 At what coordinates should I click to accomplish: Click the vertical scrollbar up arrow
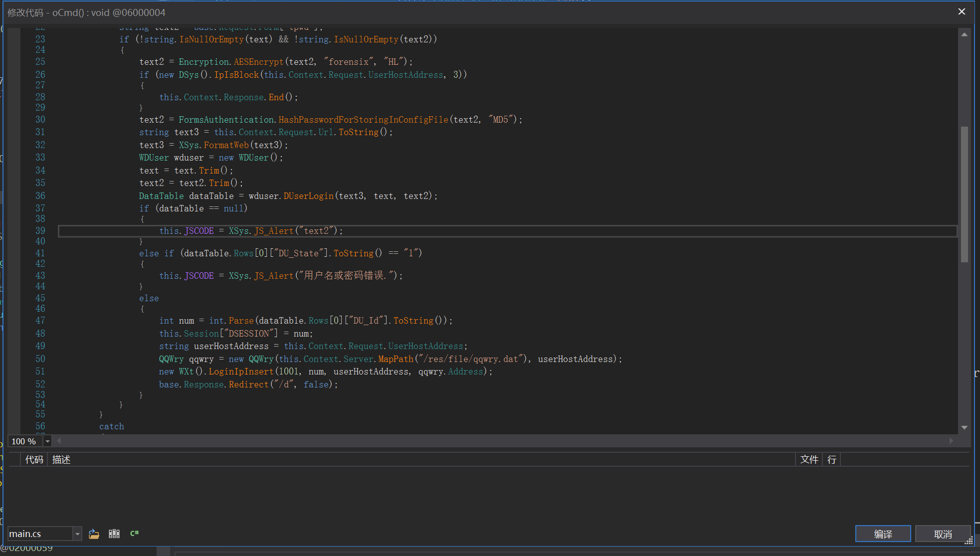point(964,34)
